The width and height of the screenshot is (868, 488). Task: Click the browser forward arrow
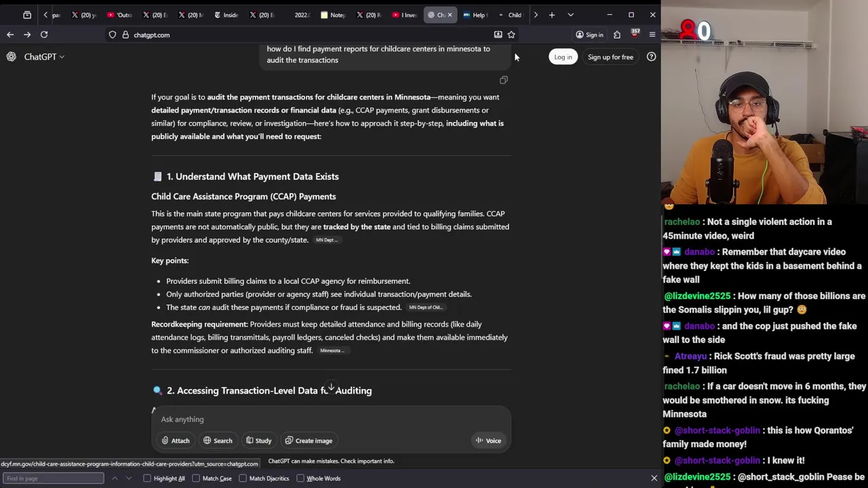[x=27, y=35]
